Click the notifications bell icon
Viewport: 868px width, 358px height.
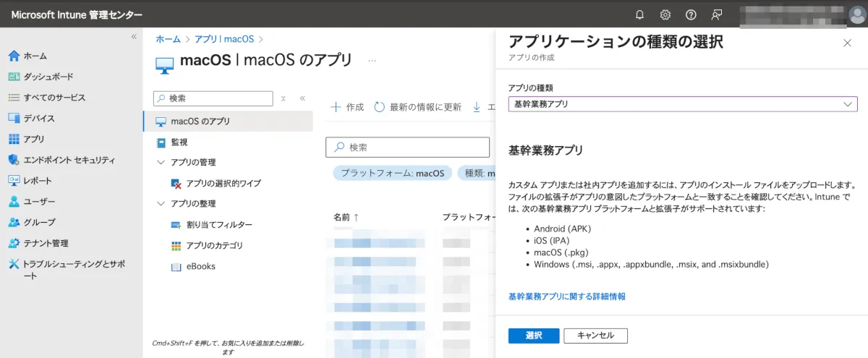pos(639,14)
